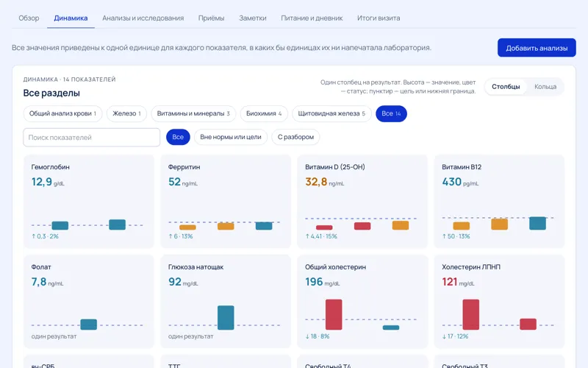Click the second Гемоглобин bar
The width and height of the screenshot is (588, 368).
tap(117, 224)
